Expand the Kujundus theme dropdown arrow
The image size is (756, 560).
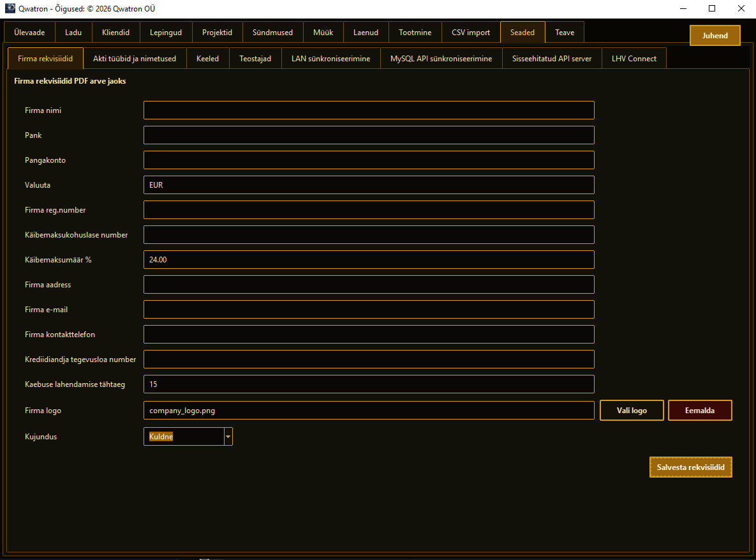coord(228,436)
